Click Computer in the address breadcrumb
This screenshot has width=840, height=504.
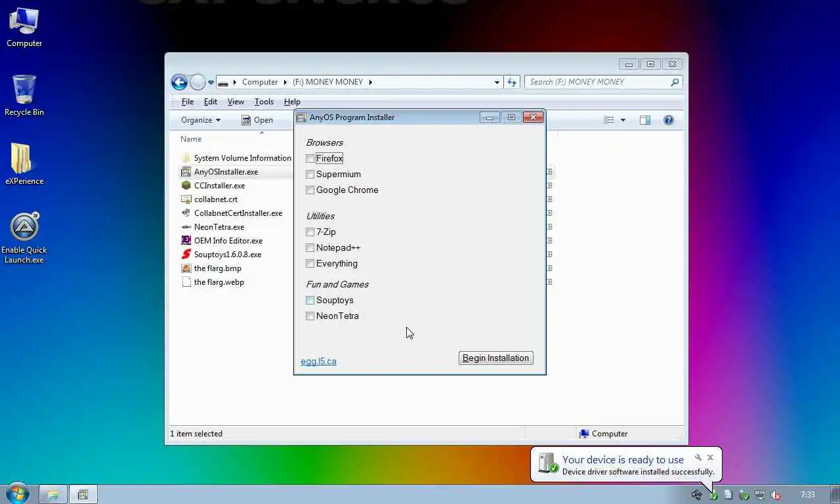tap(260, 82)
